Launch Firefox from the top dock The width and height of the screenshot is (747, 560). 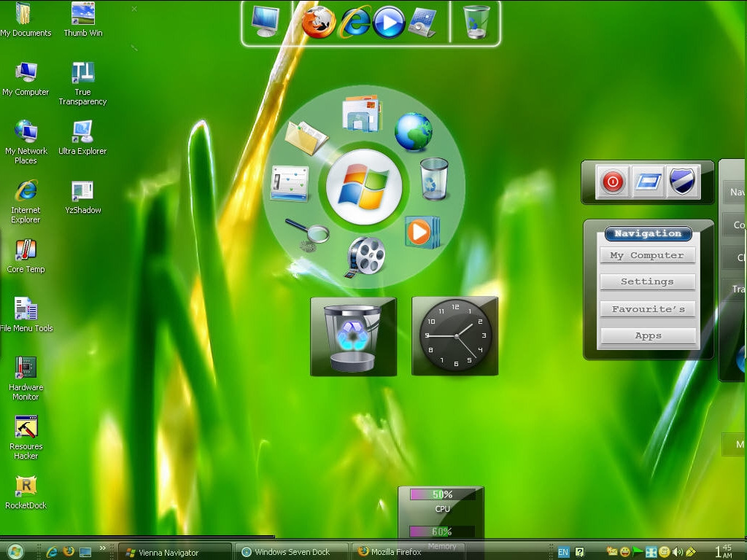[319, 23]
